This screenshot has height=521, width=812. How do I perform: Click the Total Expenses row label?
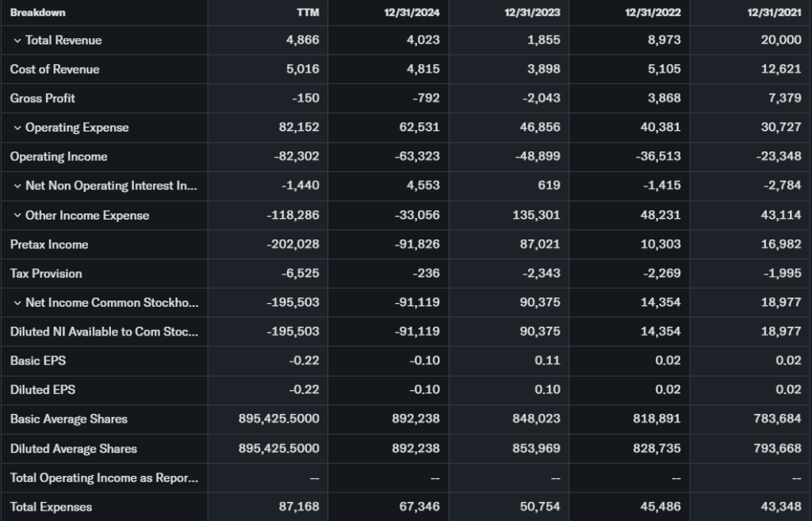(51, 507)
